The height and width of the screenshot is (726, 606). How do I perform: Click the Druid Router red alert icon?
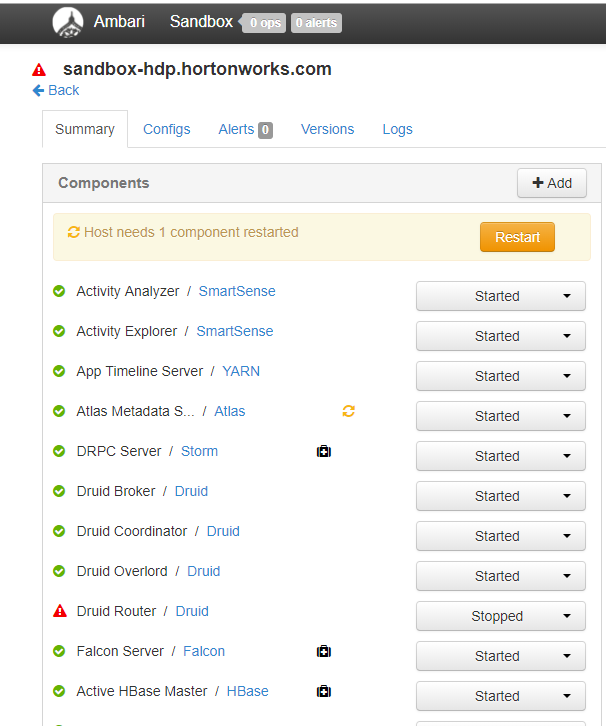[59, 611]
